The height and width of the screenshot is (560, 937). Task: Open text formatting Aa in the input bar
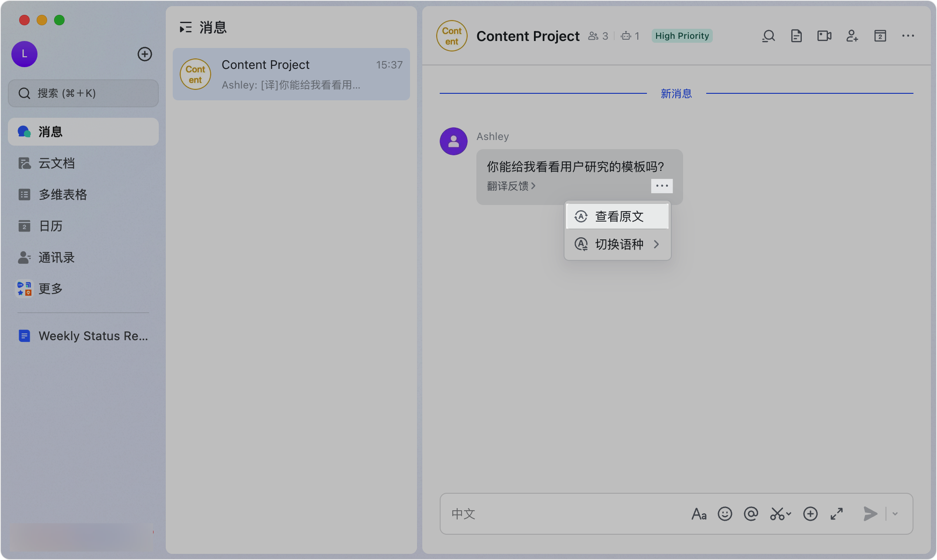click(699, 514)
